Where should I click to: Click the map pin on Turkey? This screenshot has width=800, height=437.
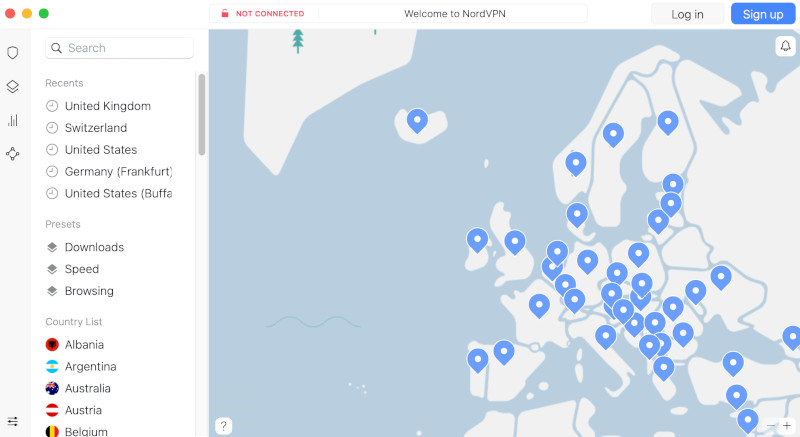[733, 364]
